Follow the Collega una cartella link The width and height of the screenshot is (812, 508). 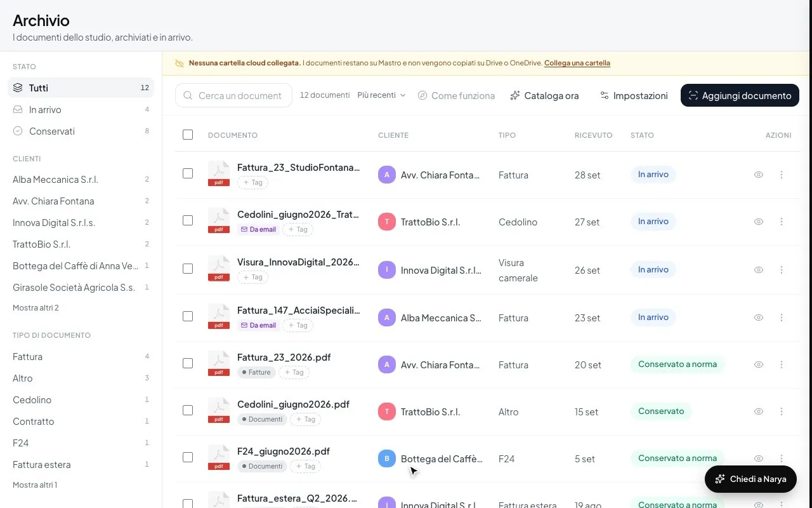(x=577, y=63)
